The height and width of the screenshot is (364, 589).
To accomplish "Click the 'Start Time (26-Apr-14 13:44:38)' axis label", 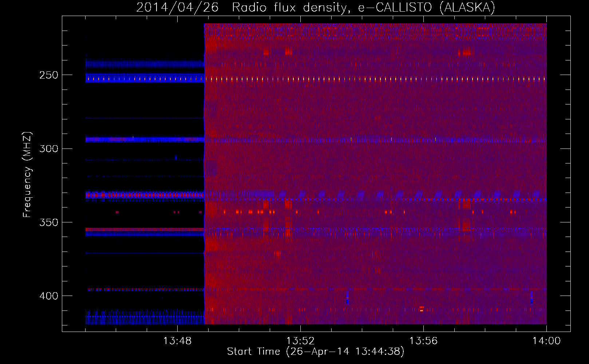I will (316, 352).
